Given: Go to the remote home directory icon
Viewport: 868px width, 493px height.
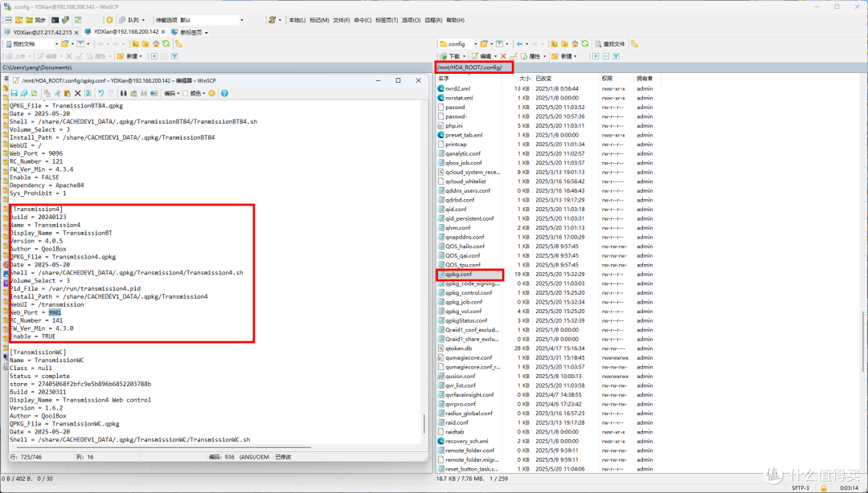Looking at the screenshot, I should [x=574, y=44].
